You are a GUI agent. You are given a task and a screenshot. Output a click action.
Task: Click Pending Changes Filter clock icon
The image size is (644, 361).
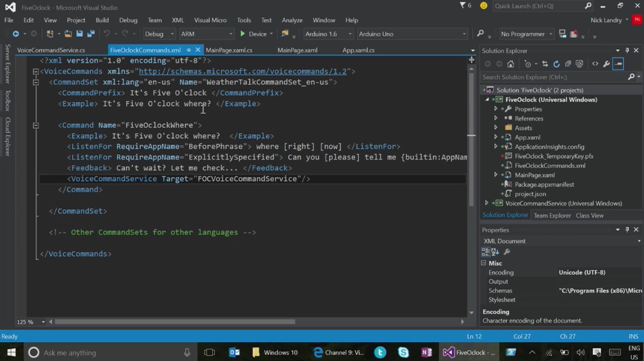click(527, 64)
